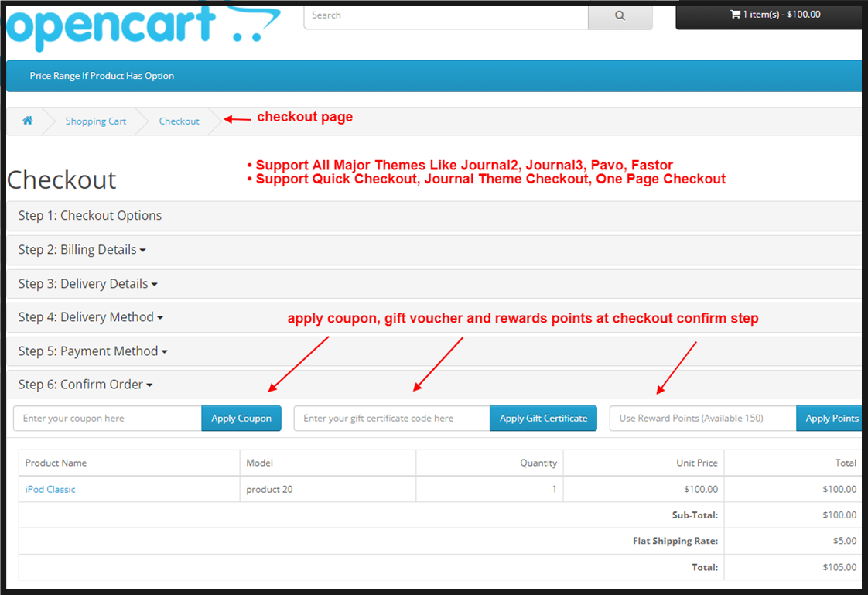Click the search magnifier icon
The height and width of the screenshot is (595, 868).
(620, 15)
